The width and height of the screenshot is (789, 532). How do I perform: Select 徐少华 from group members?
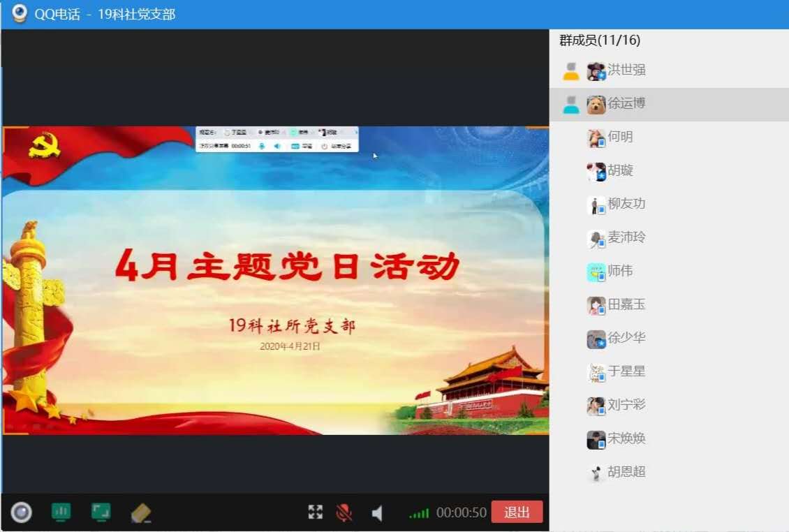(x=626, y=338)
